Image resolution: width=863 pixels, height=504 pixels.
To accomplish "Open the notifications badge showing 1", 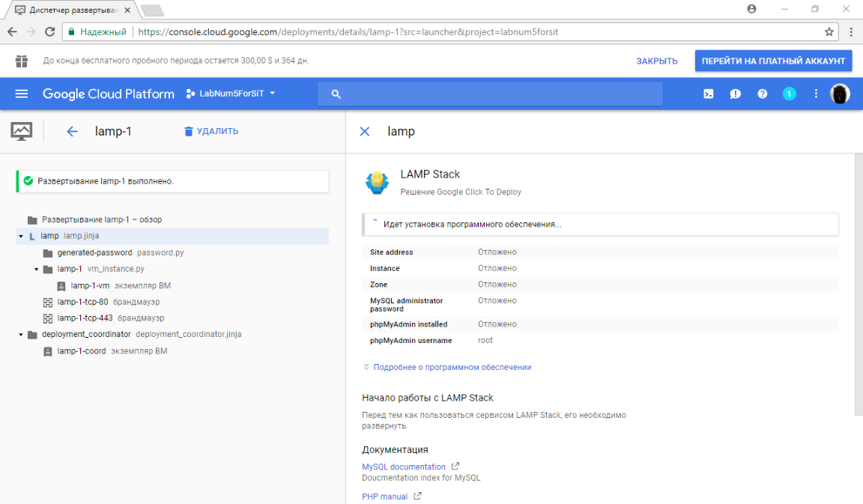I will click(790, 94).
